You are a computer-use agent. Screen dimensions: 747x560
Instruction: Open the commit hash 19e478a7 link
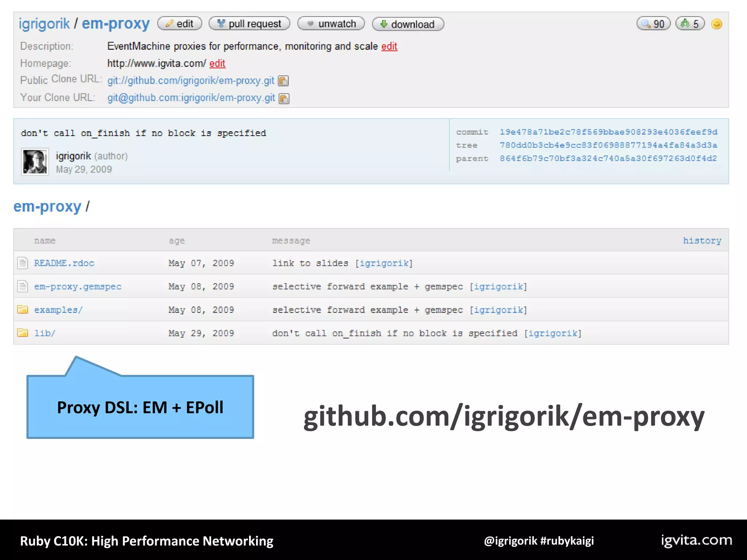click(608, 132)
